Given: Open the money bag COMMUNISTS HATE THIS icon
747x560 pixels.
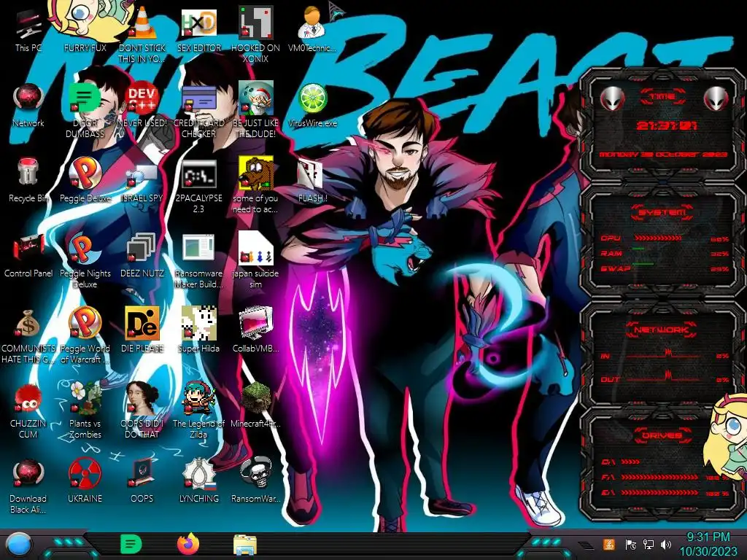Looking at the screenshot, I should pos(28,337).
